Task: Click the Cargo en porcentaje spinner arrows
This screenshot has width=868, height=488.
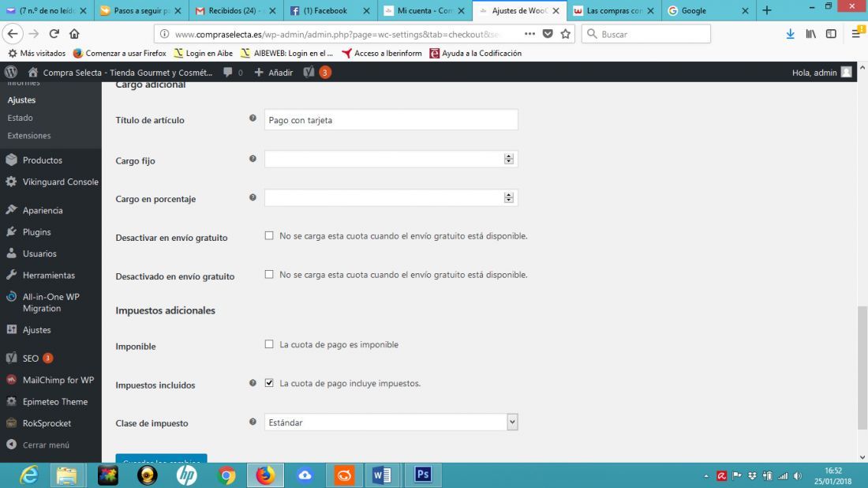Action: click(x=509, y=197)
